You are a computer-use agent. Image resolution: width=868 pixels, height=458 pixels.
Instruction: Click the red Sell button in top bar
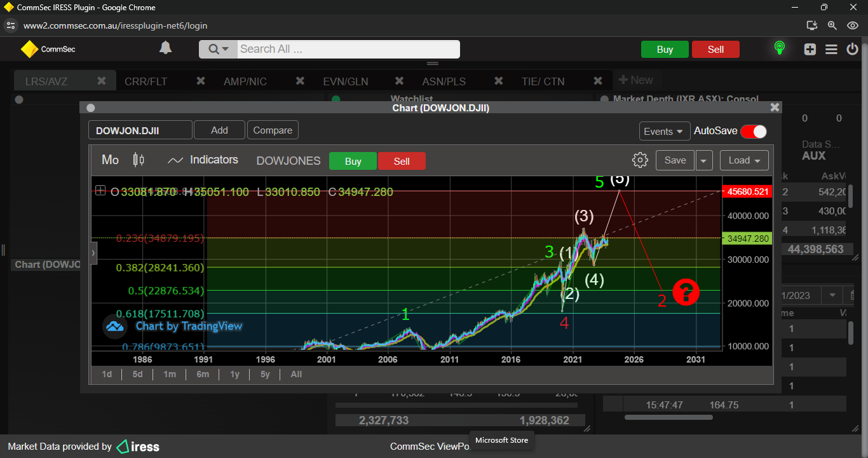pos(715,50)
